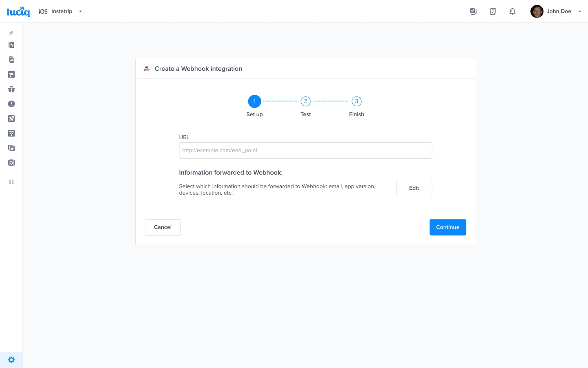Focus the webhook URL input field

click(305, 150)
